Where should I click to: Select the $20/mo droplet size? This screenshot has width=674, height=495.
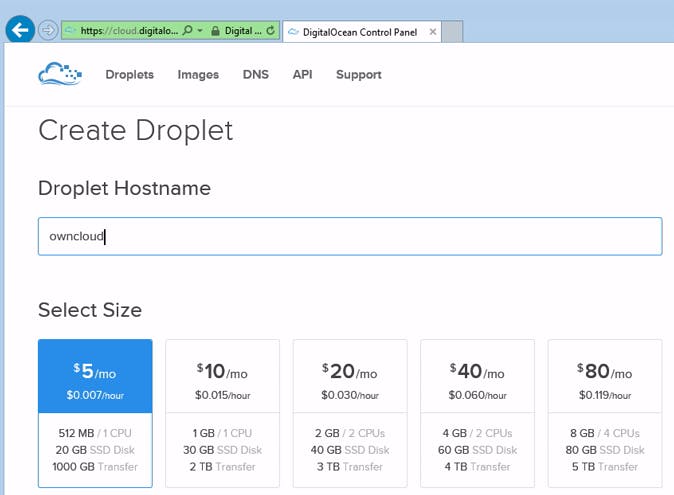click(x=350, y=413)
